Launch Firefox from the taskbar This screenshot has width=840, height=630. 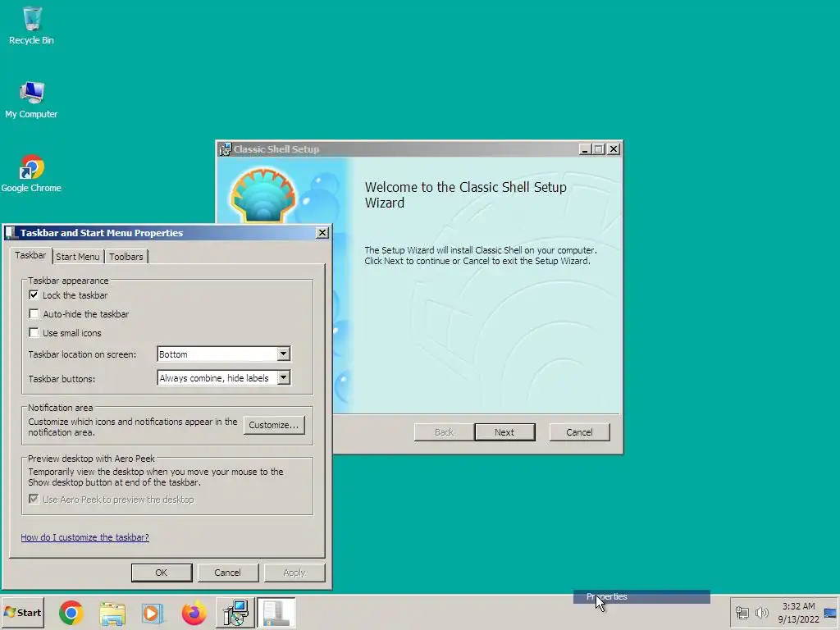pos(194,612)
